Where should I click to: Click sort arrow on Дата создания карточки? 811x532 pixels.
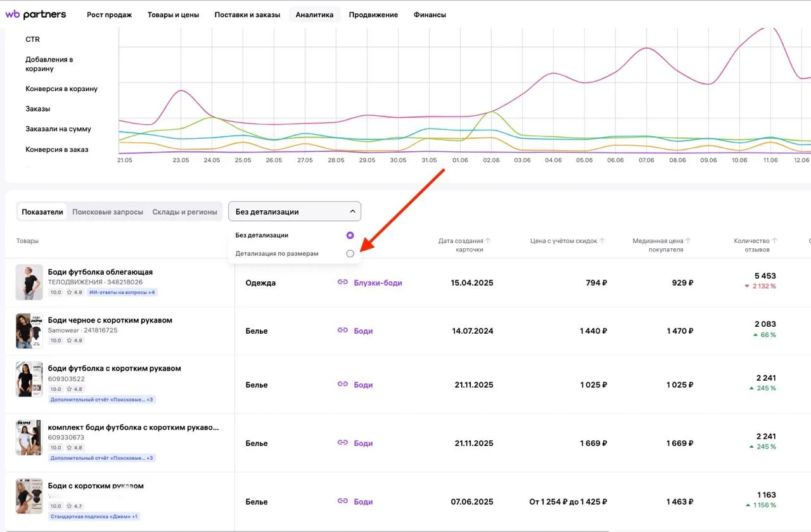[488, 241]
